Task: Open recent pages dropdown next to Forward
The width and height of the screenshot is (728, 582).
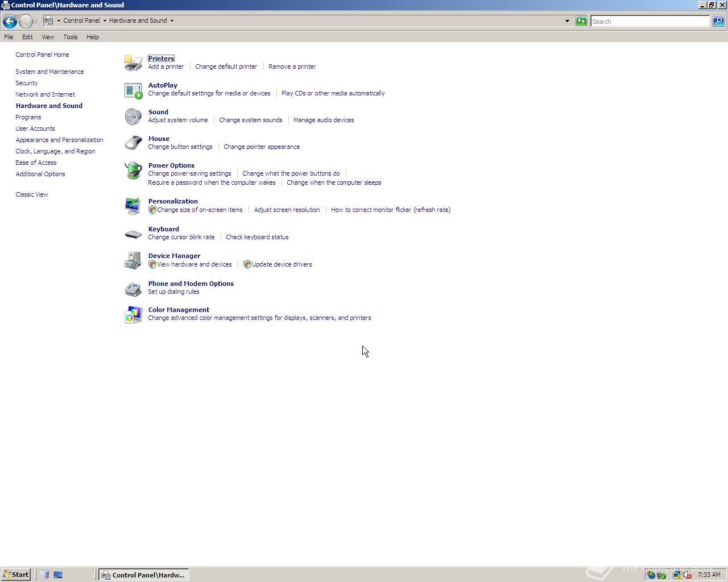Action: point(36,22)
